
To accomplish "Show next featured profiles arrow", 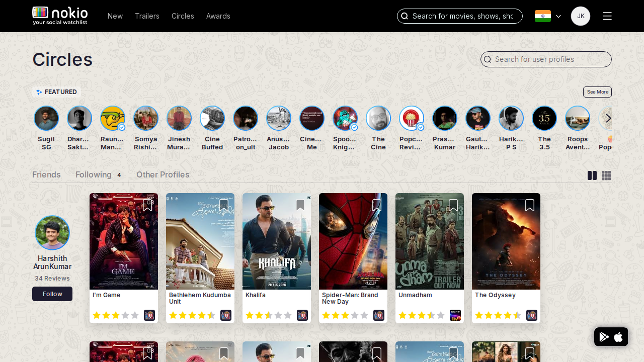I will click(x=608, y=118).
